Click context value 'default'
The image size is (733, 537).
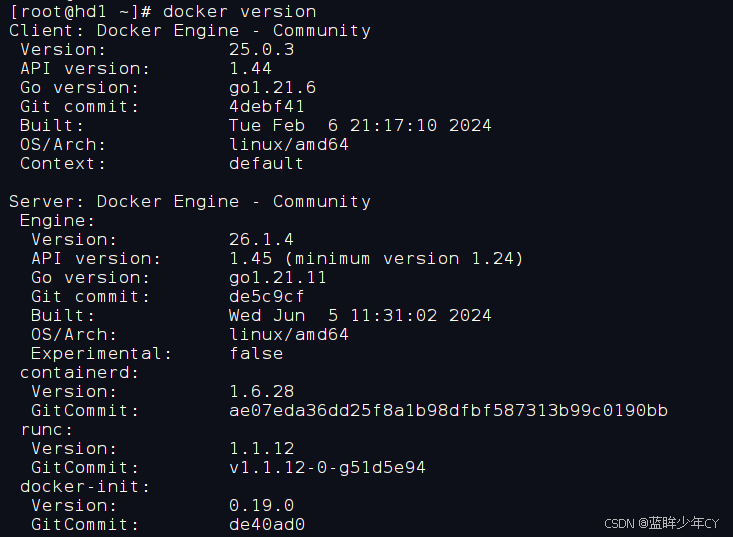266,164
